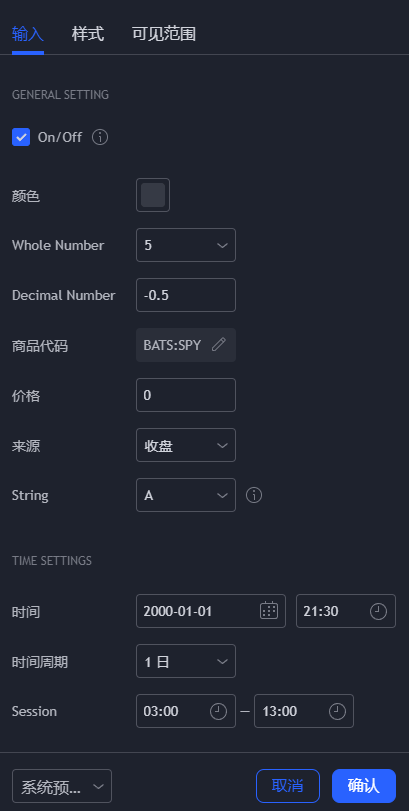
Task: Click the pencil icon to edit BATS:SPY symbol
Action: [219, 345]
